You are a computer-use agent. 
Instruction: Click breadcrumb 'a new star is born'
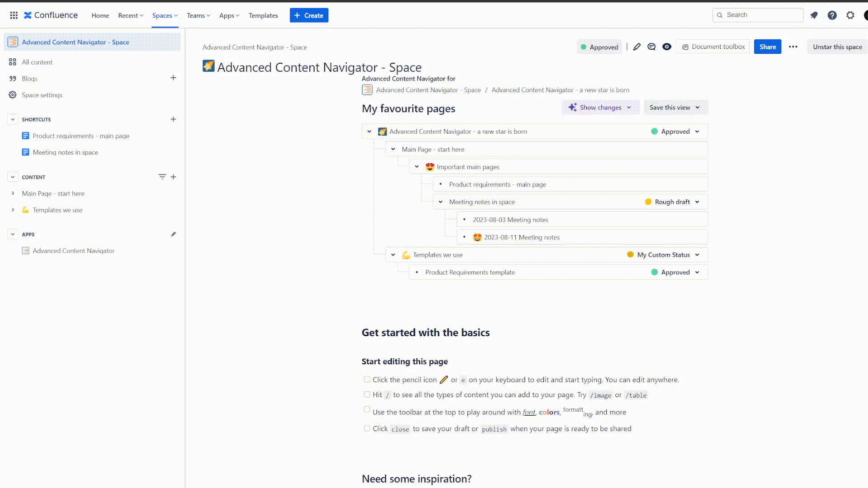click(x=560, y=90)
